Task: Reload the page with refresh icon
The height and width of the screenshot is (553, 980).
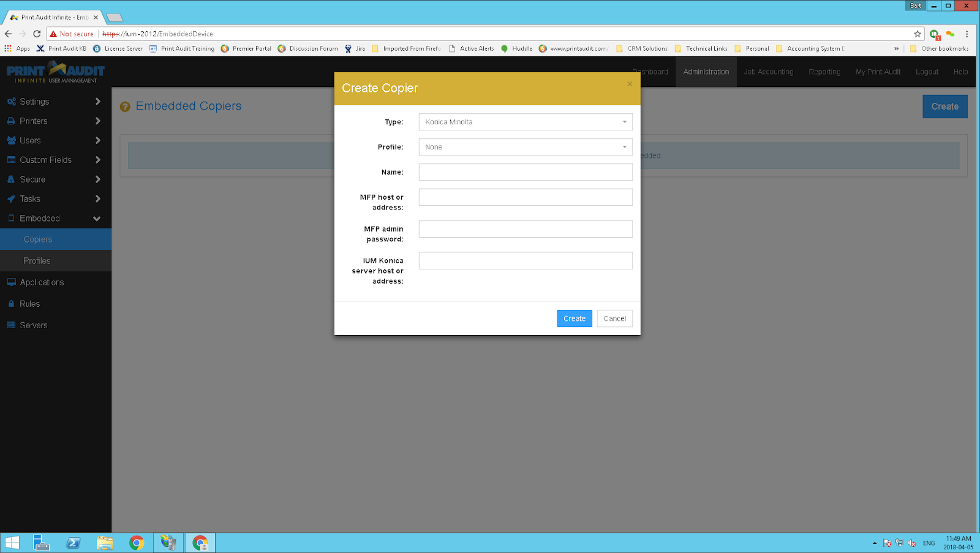Action: 37,34
